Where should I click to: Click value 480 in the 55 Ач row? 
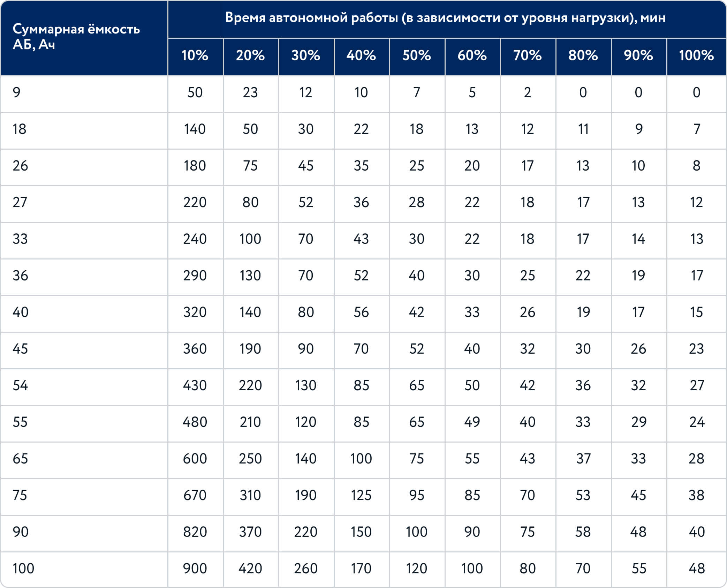tap(195, 422)
